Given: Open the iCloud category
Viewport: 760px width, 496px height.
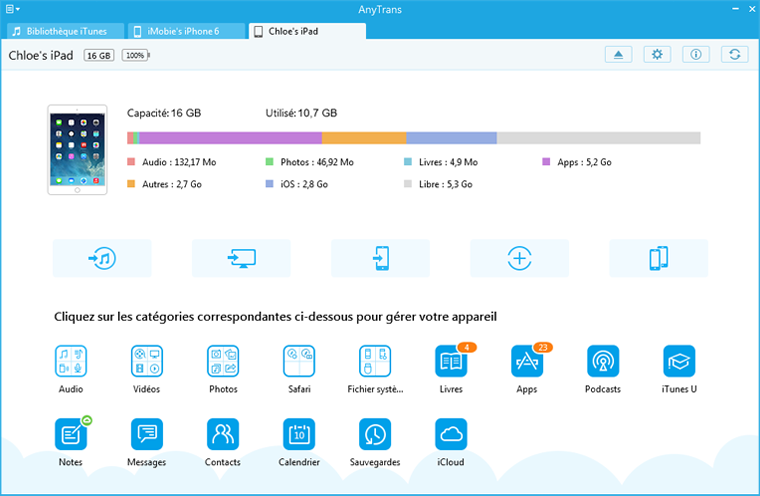Looking at the screenshot, I should 451,434.
